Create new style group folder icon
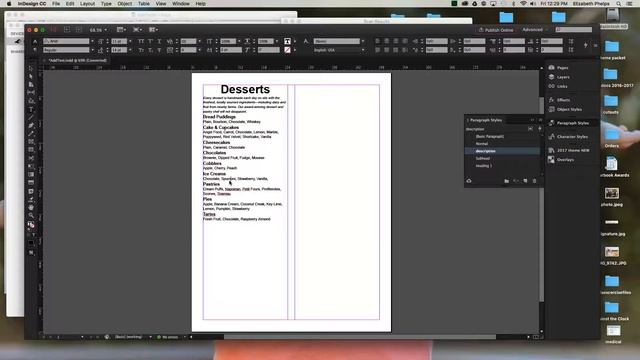 point(506,181)
